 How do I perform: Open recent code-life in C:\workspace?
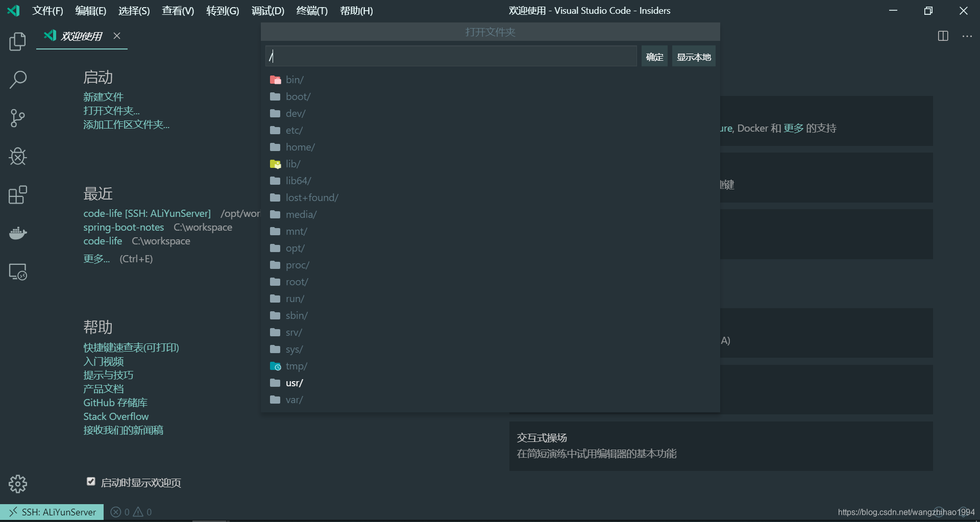(103, 241)
